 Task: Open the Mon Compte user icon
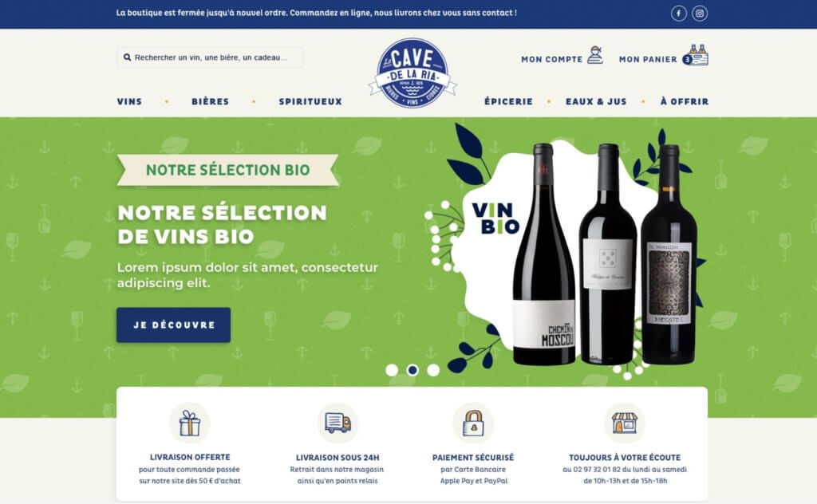click(595, 55)
